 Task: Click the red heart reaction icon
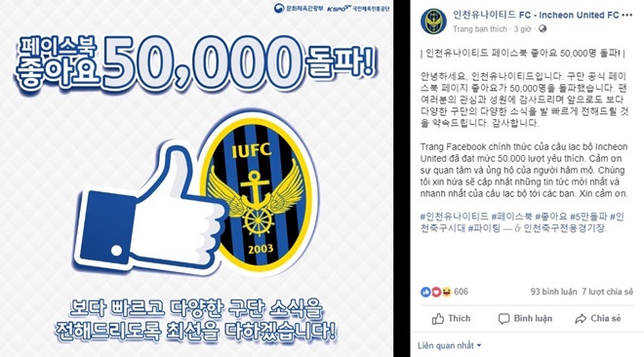click(x=436, y=292)
